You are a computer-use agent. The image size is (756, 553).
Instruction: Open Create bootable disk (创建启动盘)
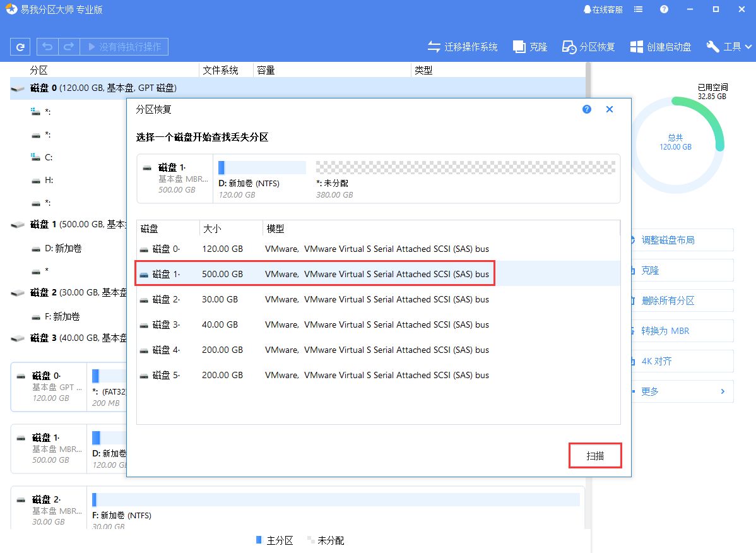[x=661, y=47]
